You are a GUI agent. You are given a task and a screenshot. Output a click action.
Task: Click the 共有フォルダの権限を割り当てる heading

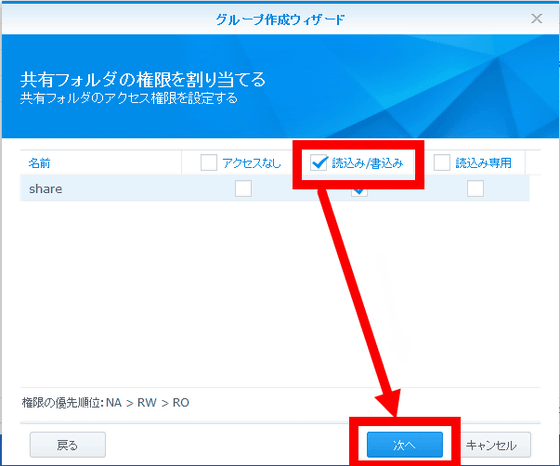[143, 79]
